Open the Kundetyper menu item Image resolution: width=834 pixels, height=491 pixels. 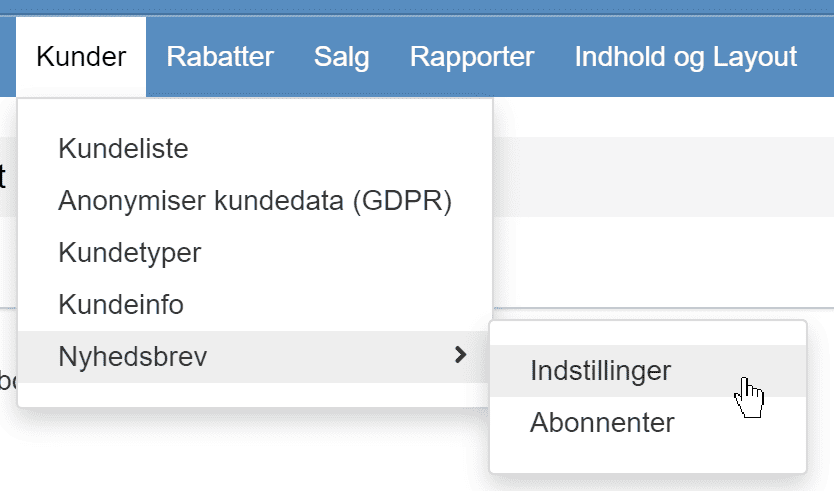[253, 253]
